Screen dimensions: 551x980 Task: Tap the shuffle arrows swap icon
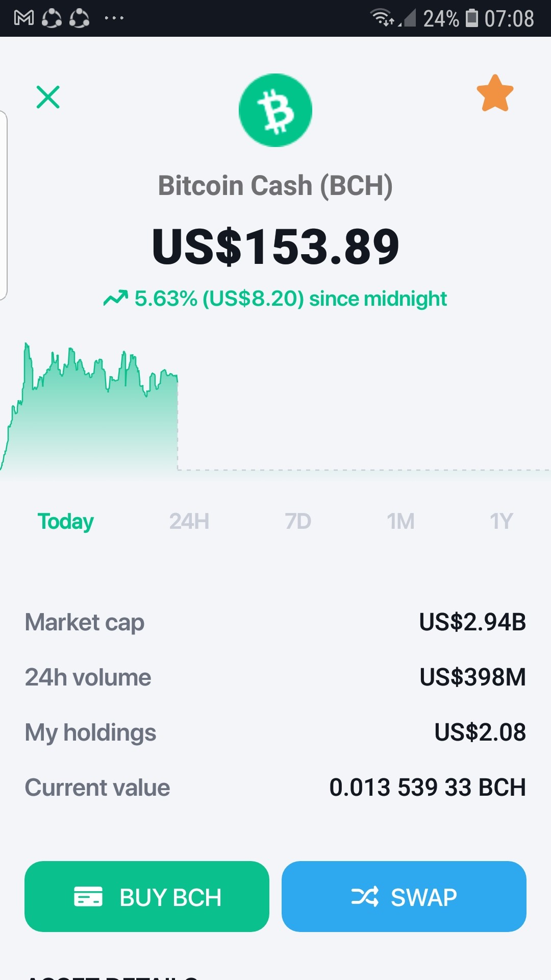click(x=365, y=896)
